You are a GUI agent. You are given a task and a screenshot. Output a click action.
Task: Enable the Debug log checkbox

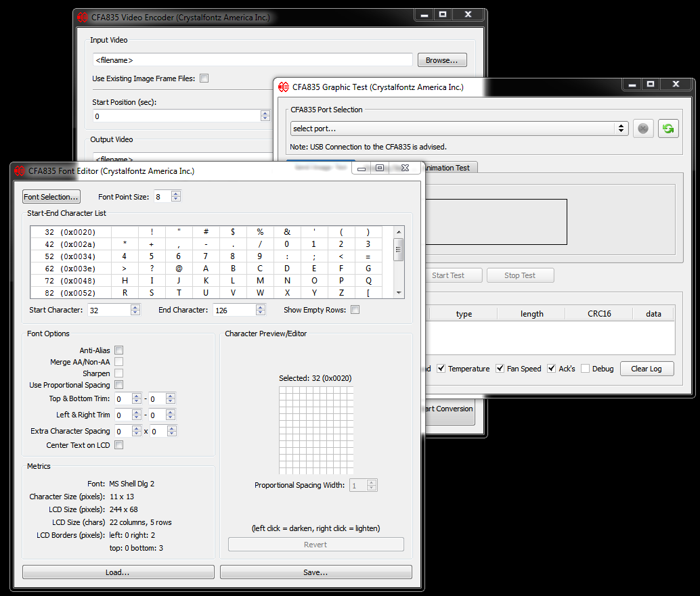[x=586, y=368]
